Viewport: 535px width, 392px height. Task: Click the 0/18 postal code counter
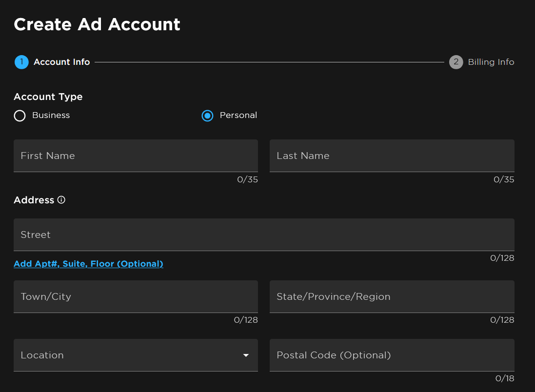point(505,378)
